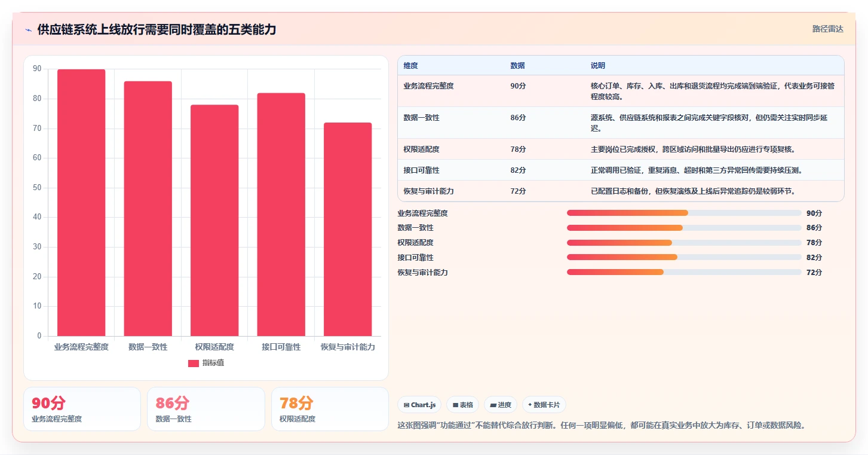Click the description starting 源系统、供应链系统

point(709,123)
